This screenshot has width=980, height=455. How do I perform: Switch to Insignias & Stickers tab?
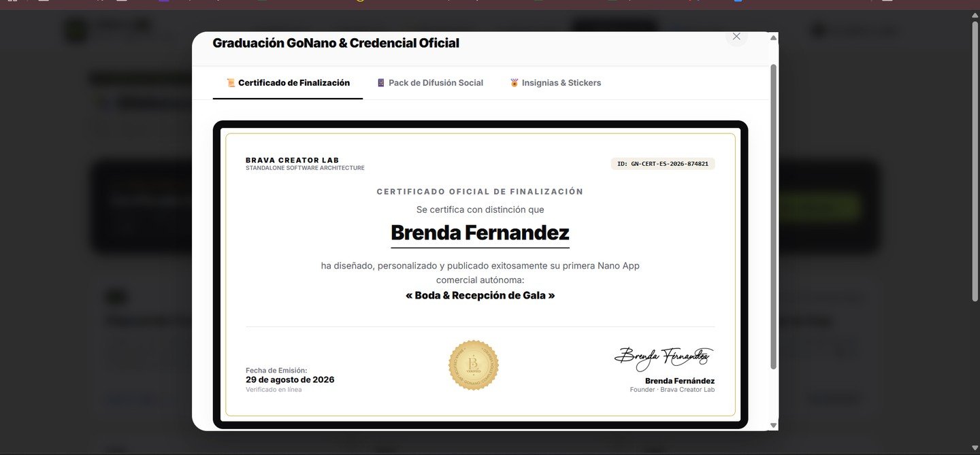[x=555, y=83]
